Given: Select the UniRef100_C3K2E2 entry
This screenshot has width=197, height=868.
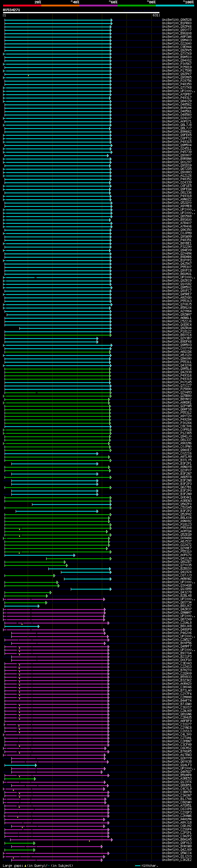Looking at the screenshot, I should point(177,860).
